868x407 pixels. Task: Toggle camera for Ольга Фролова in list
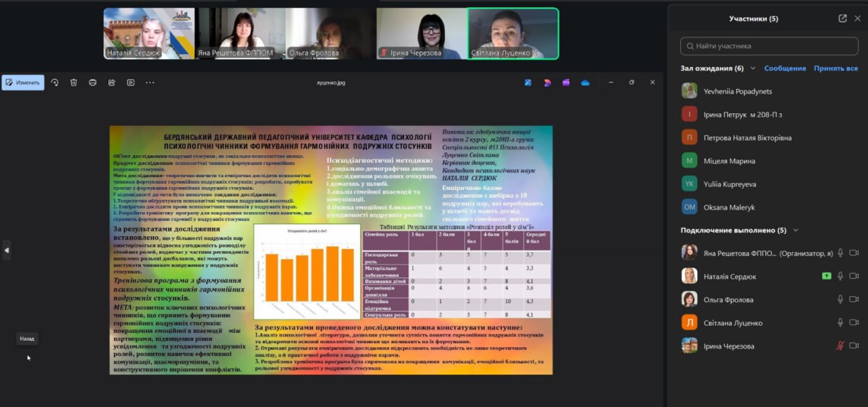pyautogui.click(x=854, y=299)
